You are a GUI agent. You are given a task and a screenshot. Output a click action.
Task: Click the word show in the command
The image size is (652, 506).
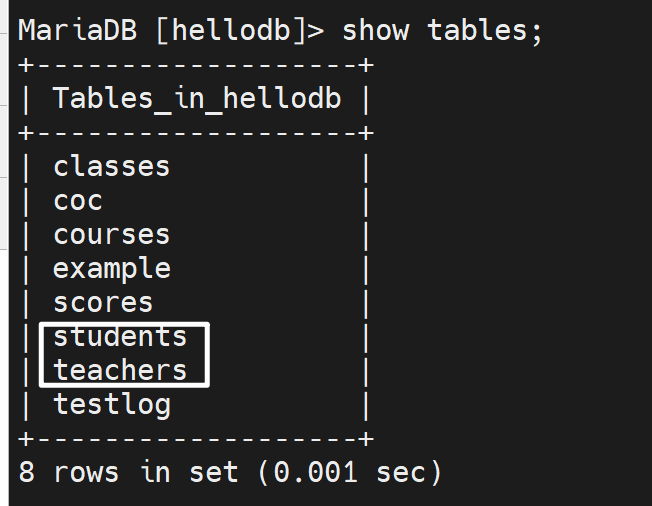376,30
